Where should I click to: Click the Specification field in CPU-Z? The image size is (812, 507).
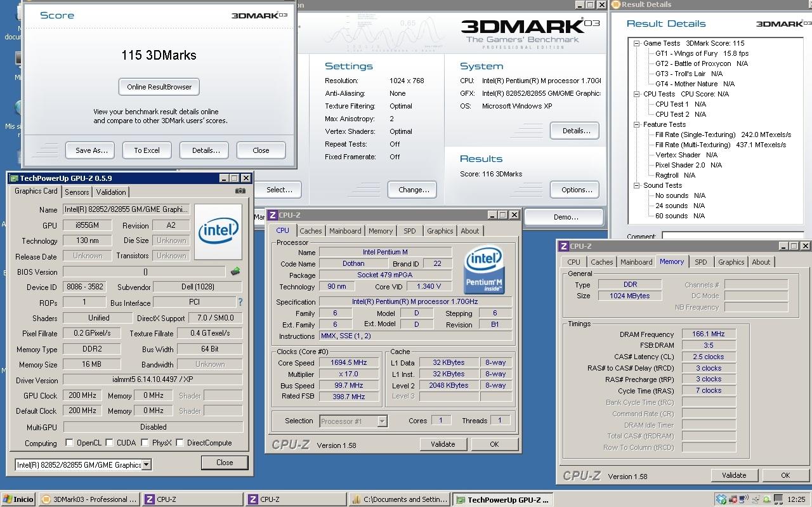pyautogui.click(x=416, y=302)
